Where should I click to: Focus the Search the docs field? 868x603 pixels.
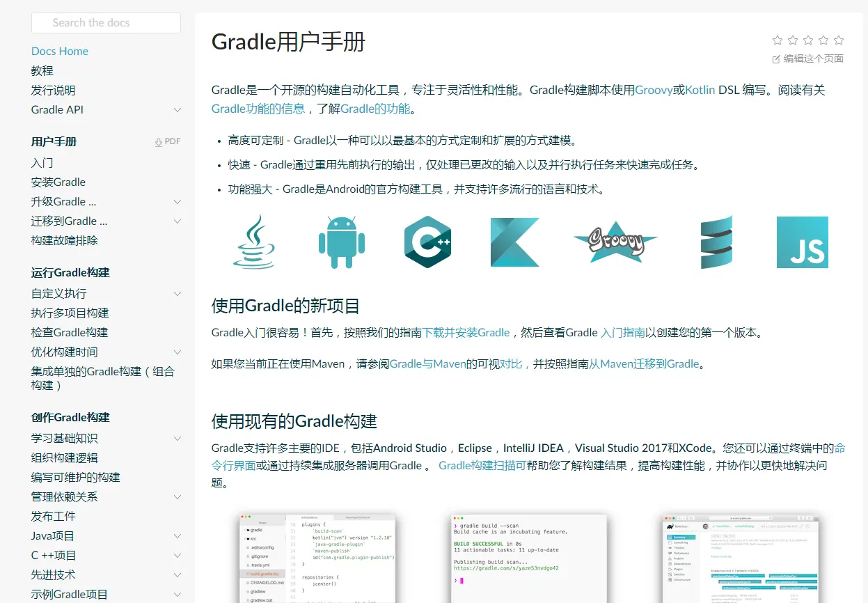tap(106, 23)
